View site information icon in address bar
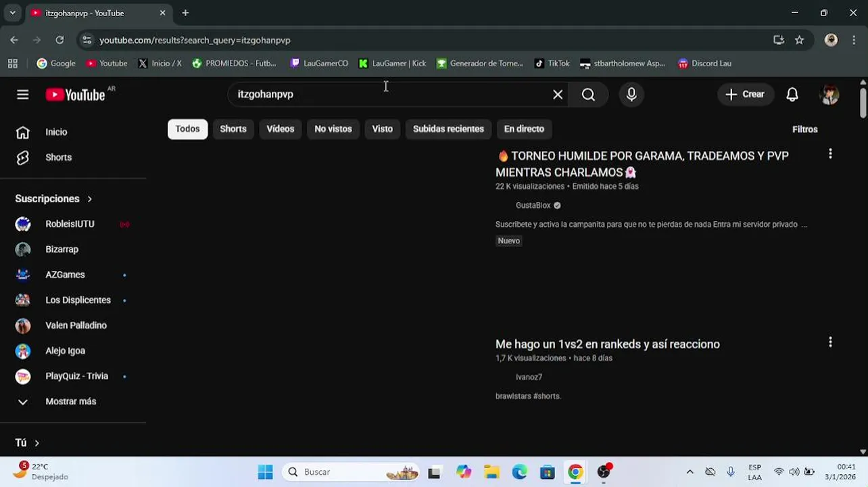The height and width of the screenshot is (487, 868). click(87, 40)
